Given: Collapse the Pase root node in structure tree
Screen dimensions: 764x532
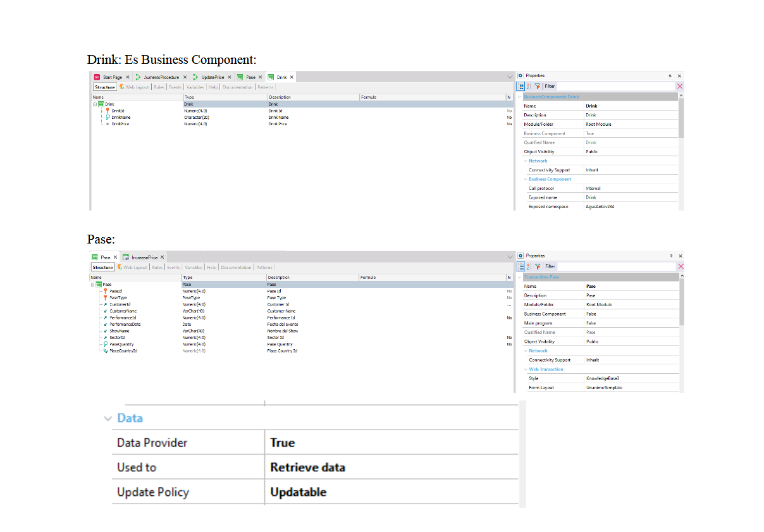Looking at the screenshot, I should 93,285.
